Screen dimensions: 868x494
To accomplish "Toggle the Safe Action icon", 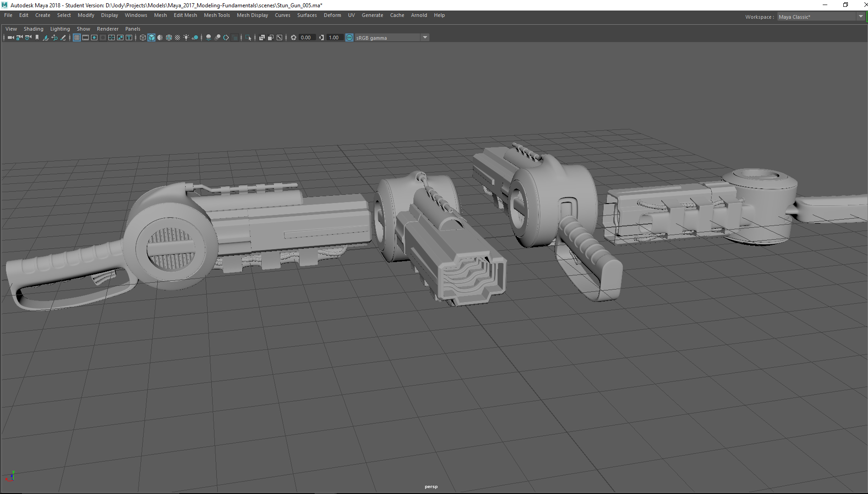I will coord(120,38).
